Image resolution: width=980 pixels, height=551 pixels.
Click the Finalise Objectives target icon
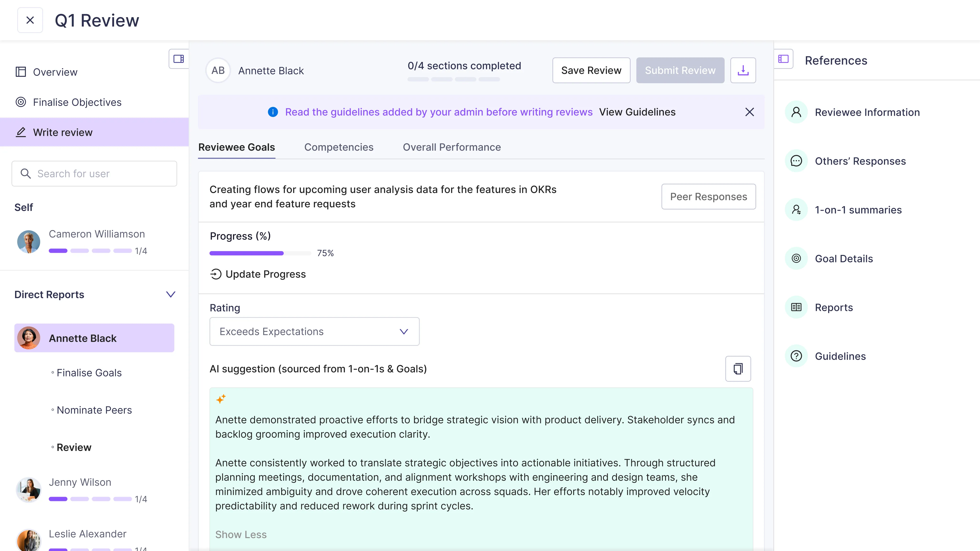pos(21,102)
